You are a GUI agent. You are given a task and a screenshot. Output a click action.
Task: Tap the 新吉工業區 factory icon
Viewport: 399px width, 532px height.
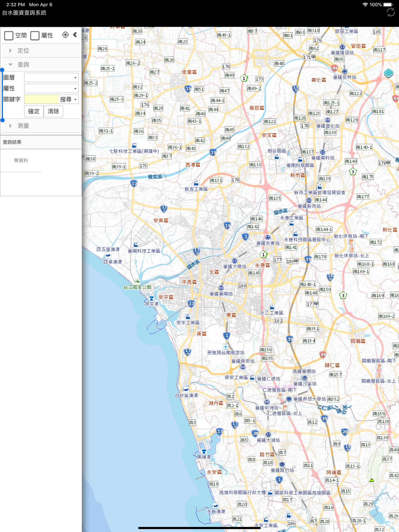tap(196, 183)
